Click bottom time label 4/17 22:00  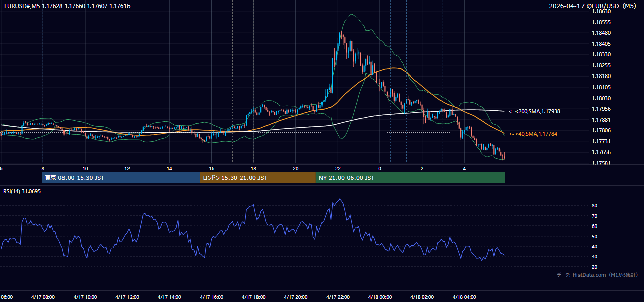click(338, 297)
